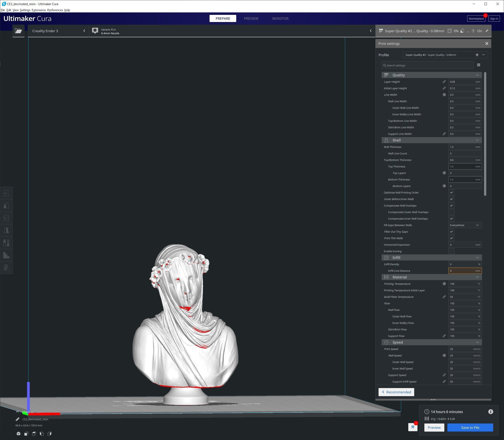This screenshot has height=440, width=504.
Task: Expand the Object list chevron
Action: click(x=18, y=412)
